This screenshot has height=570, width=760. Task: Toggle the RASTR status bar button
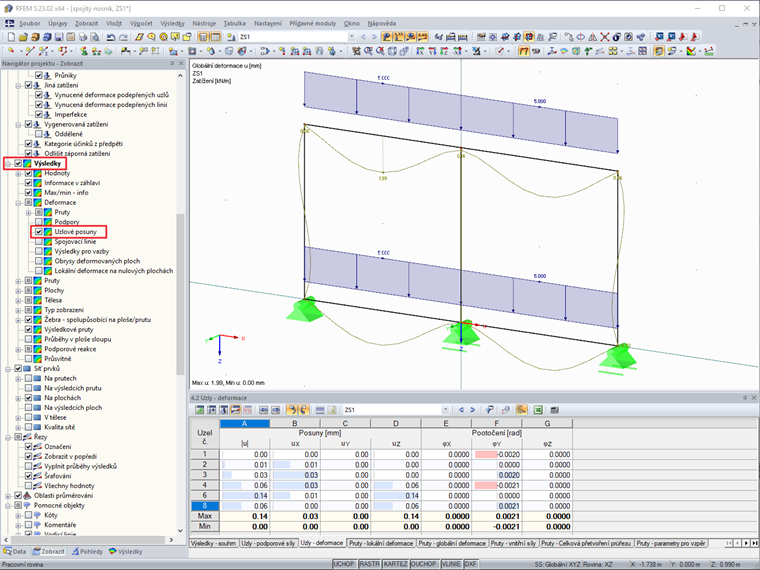pos(369,564)
